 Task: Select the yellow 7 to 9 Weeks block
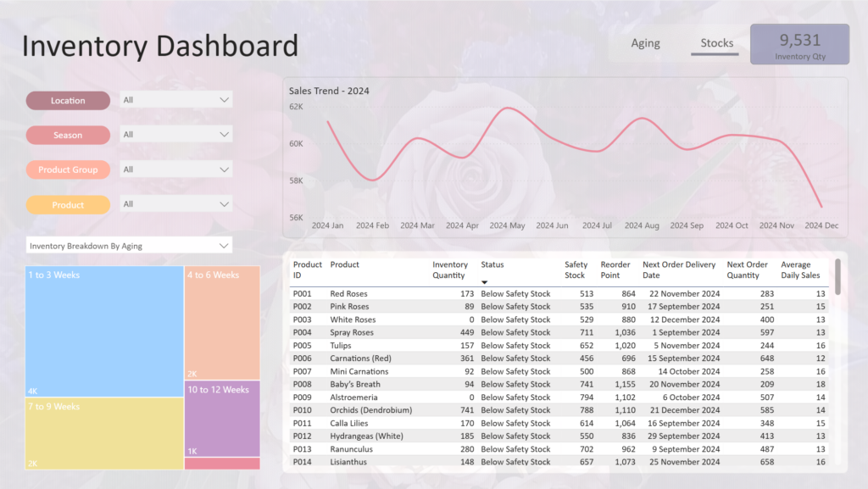click(104, 433)
